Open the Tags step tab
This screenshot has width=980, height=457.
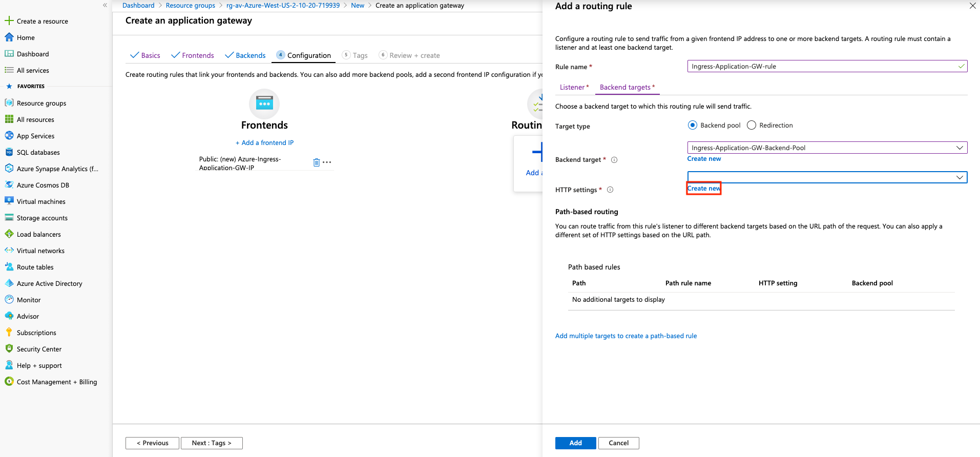point(355,55)
